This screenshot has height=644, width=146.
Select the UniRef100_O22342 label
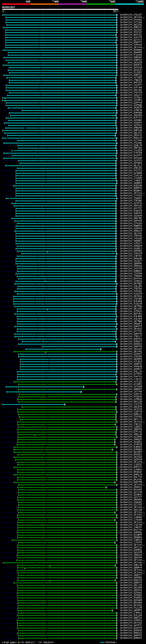[131, 30]
